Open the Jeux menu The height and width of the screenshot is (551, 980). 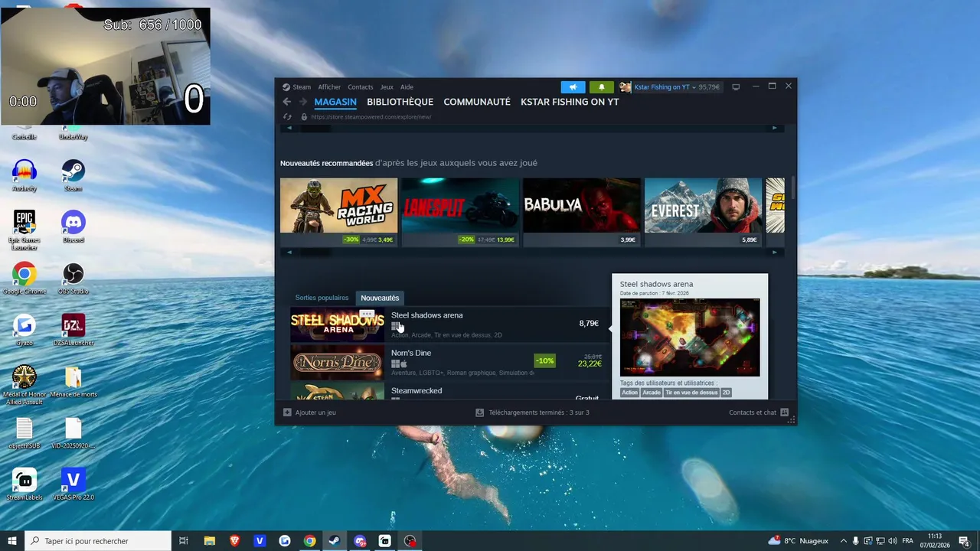tap(387, 87)
